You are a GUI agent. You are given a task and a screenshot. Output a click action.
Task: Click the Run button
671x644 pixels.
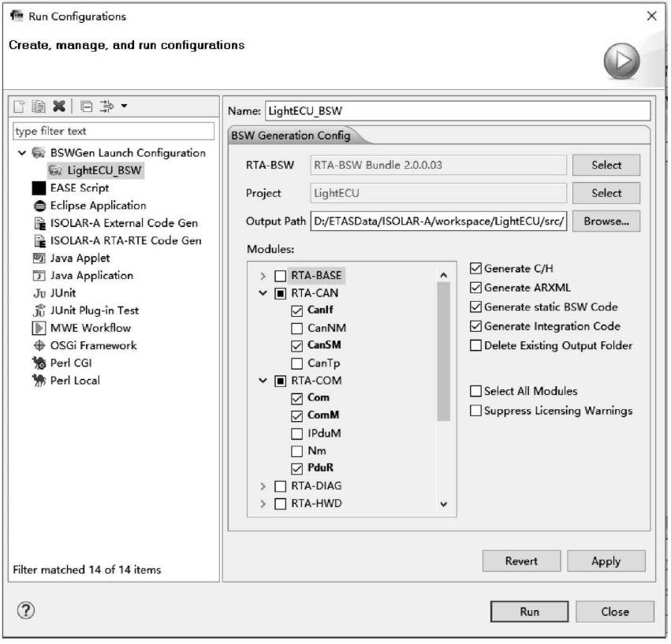(531, 613)
